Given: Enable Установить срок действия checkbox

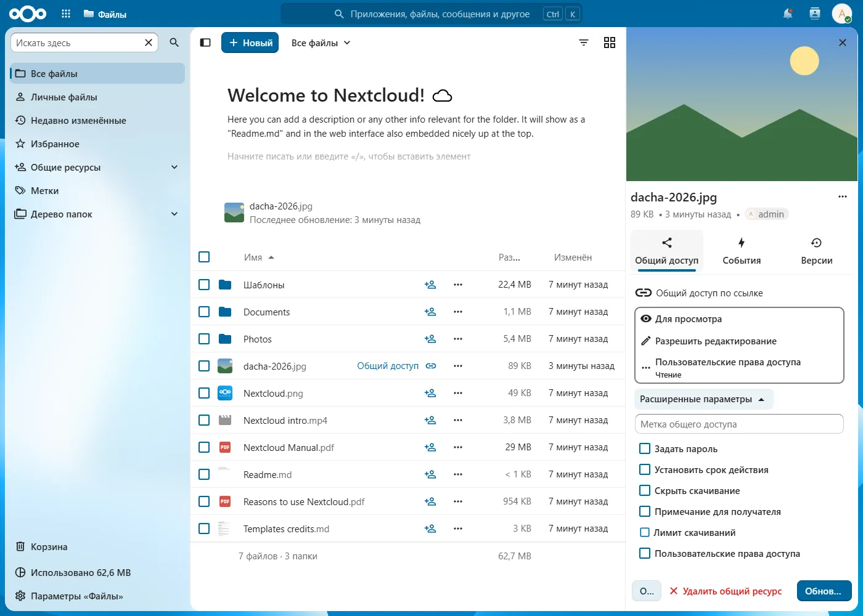Looking at the screenshot, I should click(645, 469).
